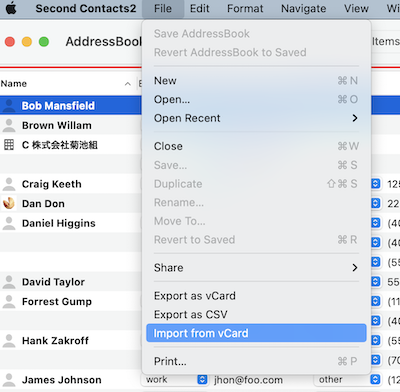
Task: Choose New from the File menu
Action: [x=256, y=81]
